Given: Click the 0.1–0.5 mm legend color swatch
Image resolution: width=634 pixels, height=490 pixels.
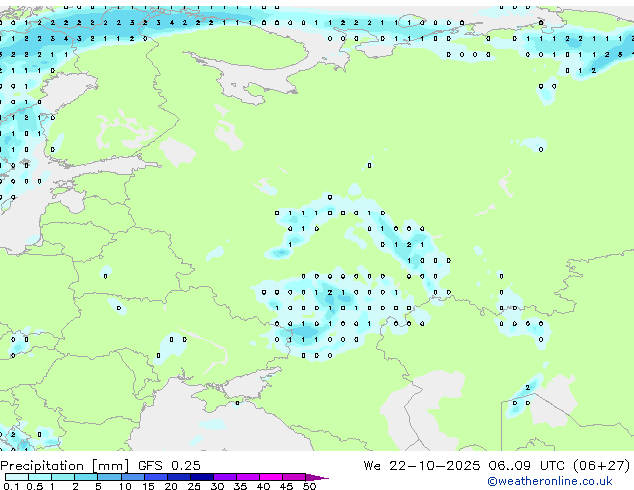Looking at the screenshot, I should (x=17, y=477).
